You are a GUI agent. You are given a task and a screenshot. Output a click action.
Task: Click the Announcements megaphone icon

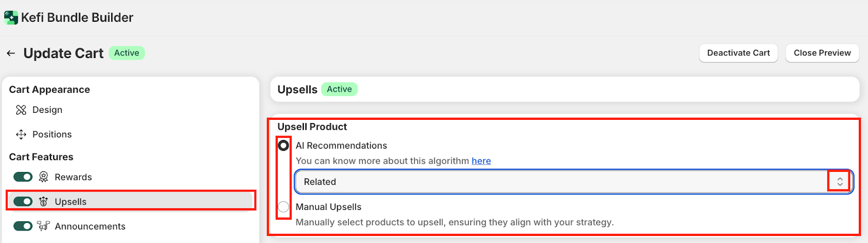[43, 226]
